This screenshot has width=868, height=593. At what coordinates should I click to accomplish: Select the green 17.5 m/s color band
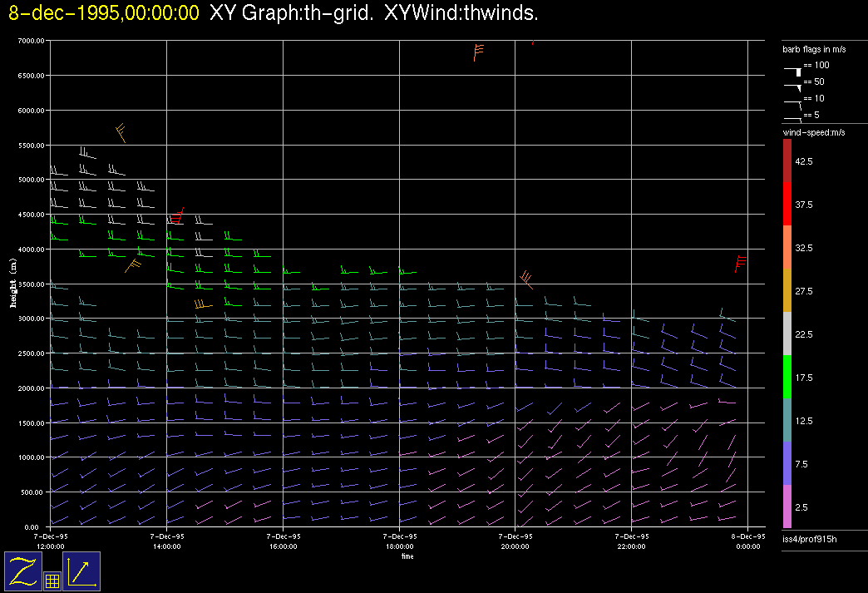(x=787, y=378)
